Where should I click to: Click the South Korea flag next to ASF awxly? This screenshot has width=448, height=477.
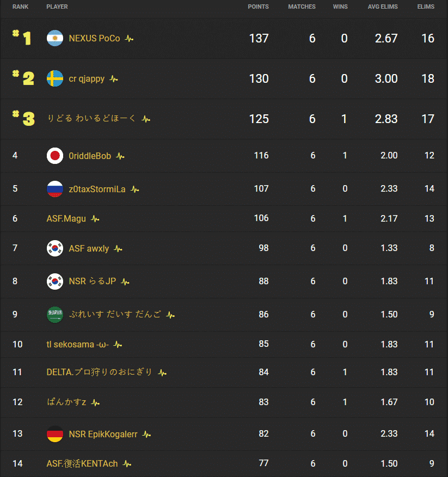pyautogui.click(x=55, y=248)
